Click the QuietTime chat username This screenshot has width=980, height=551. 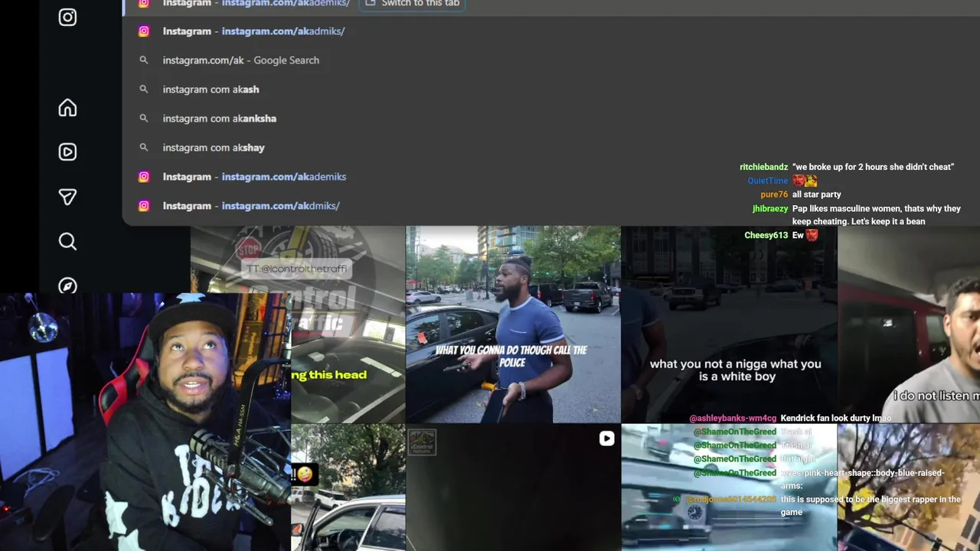(x=768, y=181)
